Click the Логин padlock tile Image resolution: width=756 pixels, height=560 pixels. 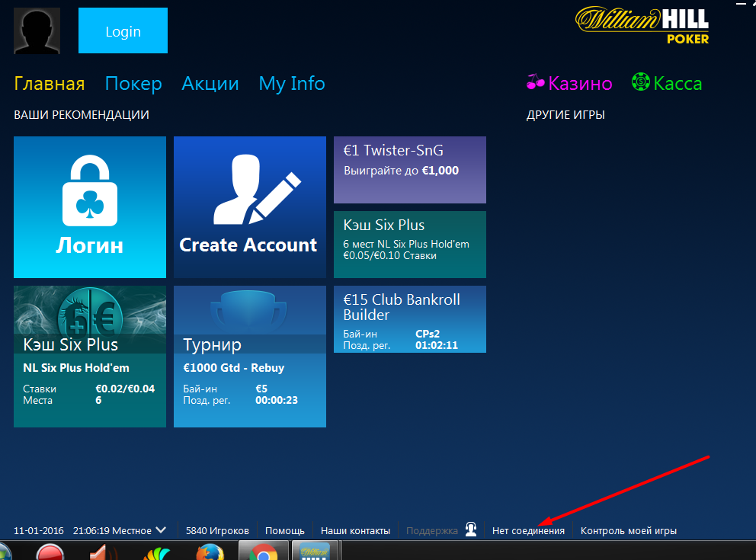(x=90, y=207)
